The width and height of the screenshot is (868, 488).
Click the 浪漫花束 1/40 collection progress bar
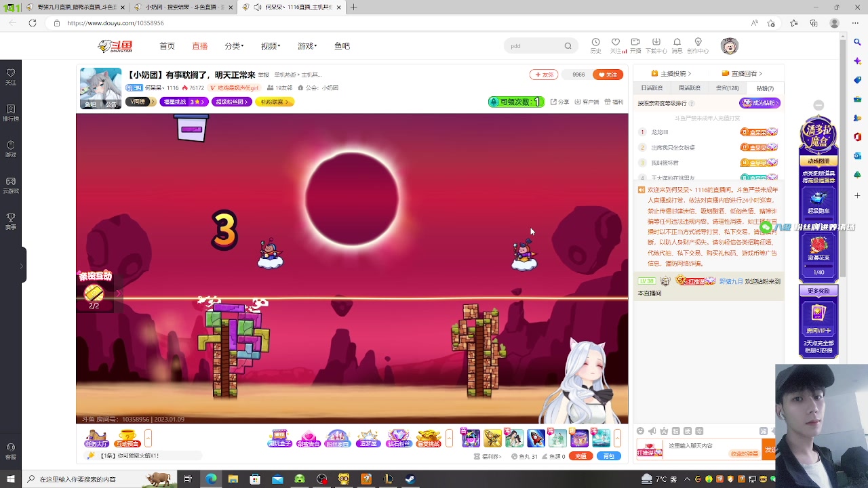click(818, 266)
